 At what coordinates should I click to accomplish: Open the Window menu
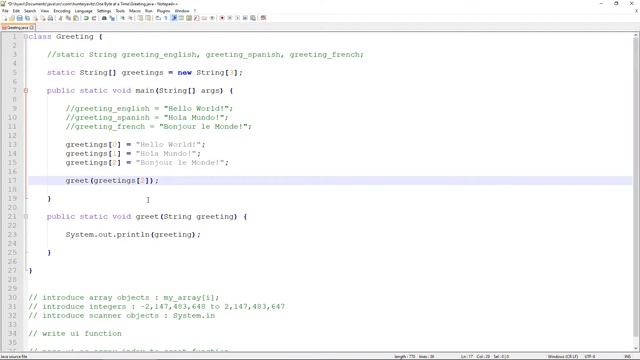pos(182,11)
